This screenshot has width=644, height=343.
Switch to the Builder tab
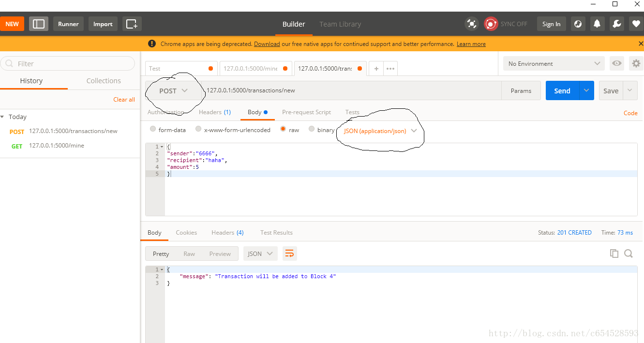[x=294, y=24]
